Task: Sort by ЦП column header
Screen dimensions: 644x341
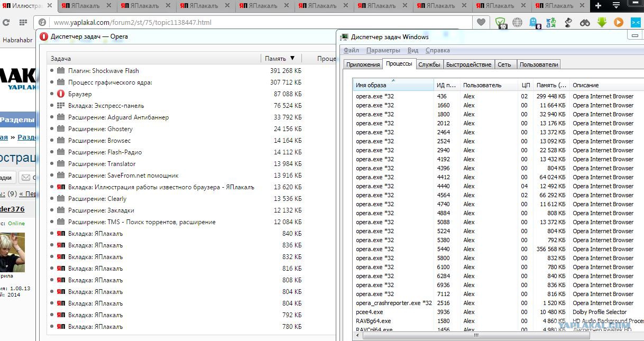Action: coord(526,85)
